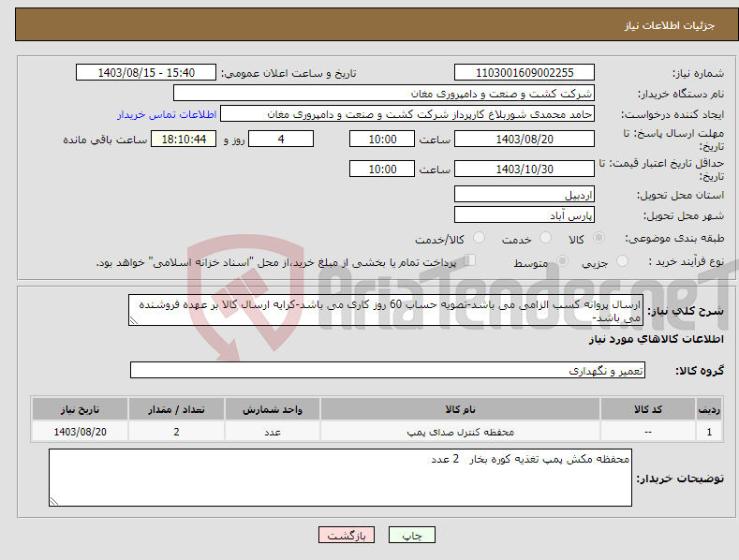
Task: Grab resize handle of description textarea
Action: [x=134, y=320]
